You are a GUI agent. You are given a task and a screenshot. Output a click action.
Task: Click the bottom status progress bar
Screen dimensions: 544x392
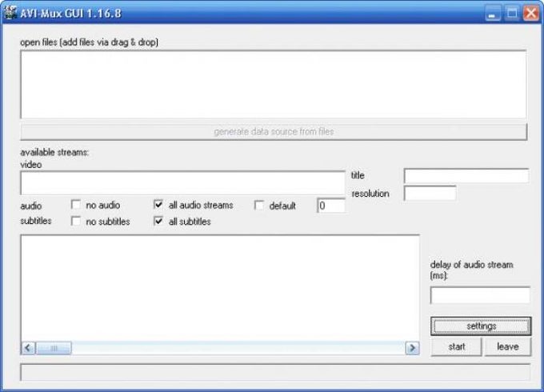point(275,372)
